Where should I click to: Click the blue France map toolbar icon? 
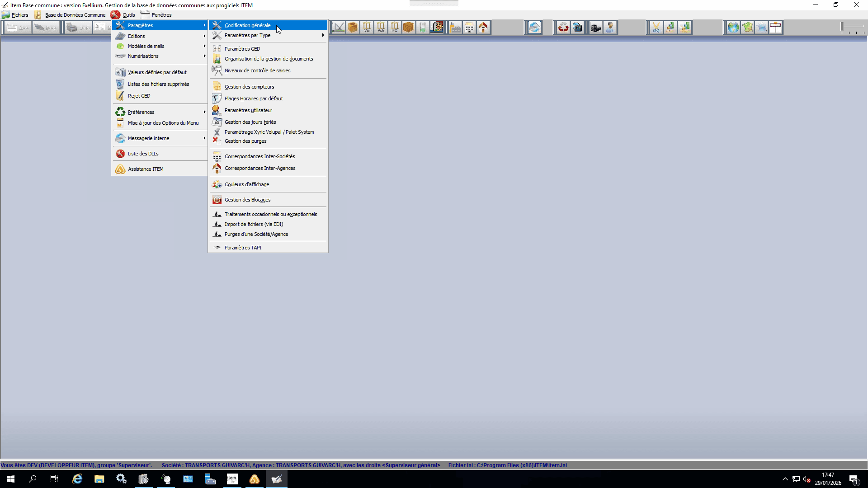coord(761,28)
